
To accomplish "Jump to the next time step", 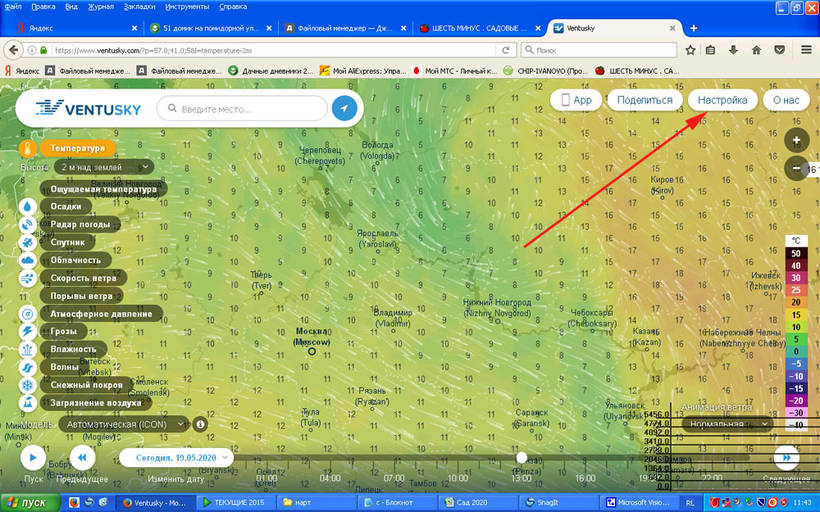I will click(786, 458).
